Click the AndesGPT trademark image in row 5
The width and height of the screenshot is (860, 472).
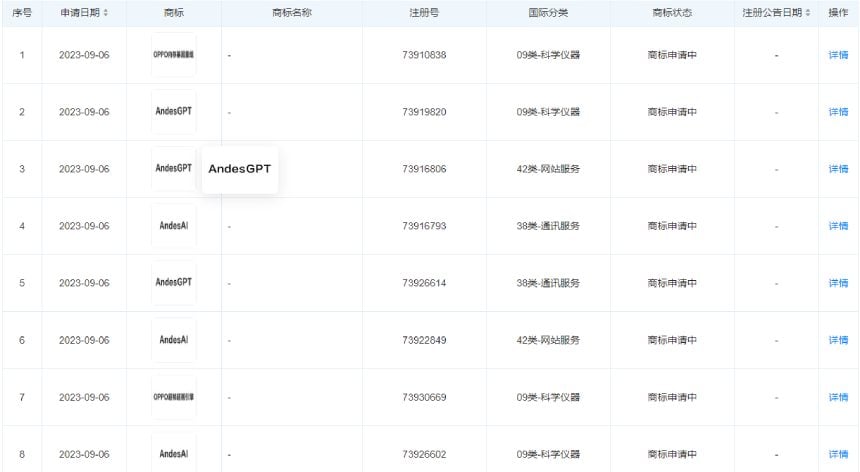[173, 283]
